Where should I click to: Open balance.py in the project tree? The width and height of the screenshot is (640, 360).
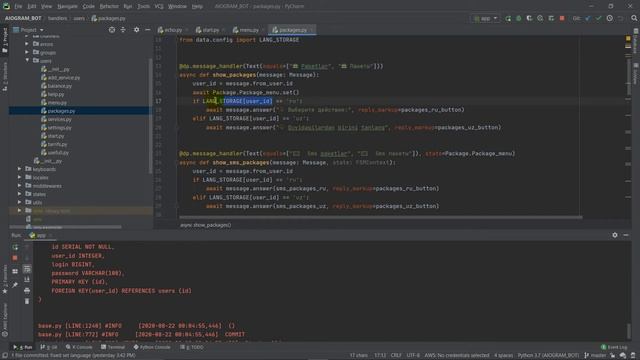(x=60, y=86)
